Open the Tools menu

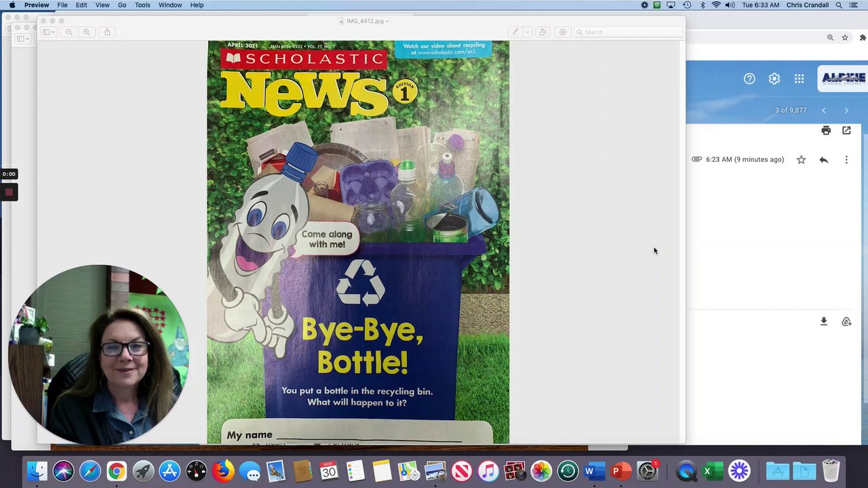pos(142,5)
